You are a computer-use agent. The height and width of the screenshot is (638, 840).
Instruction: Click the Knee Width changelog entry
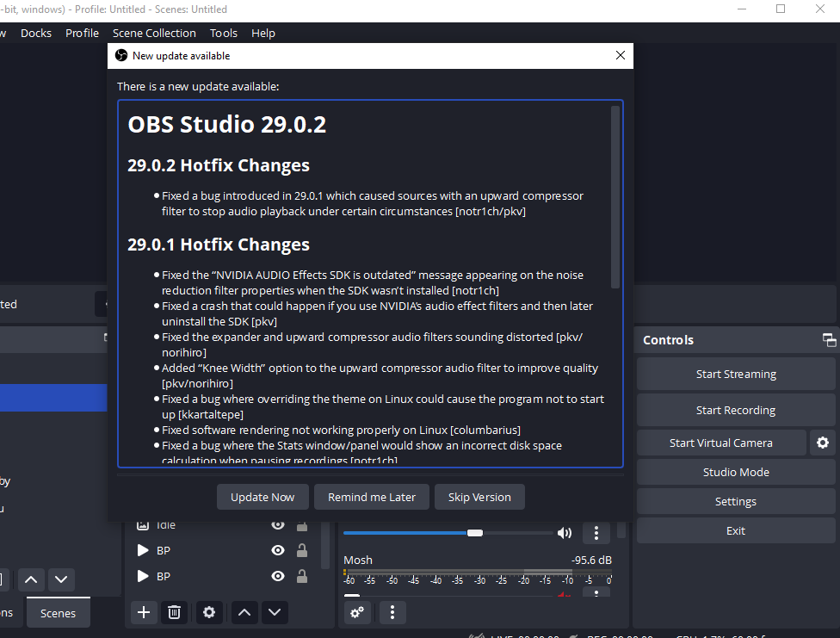coord(380,376)
